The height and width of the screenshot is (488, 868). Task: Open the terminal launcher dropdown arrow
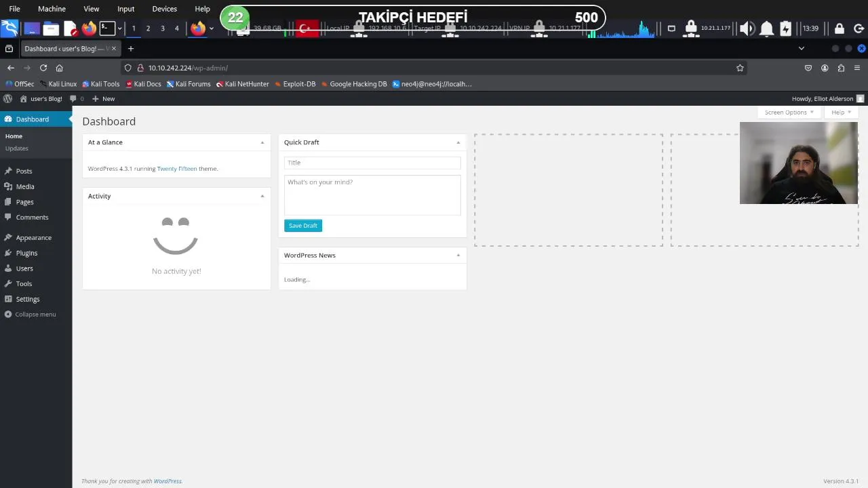point(120,28)
